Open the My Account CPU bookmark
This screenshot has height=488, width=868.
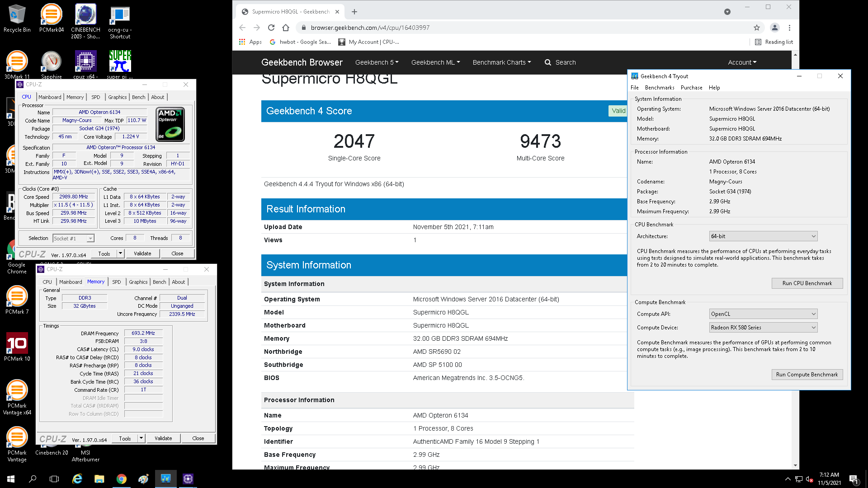coord(369,42)
